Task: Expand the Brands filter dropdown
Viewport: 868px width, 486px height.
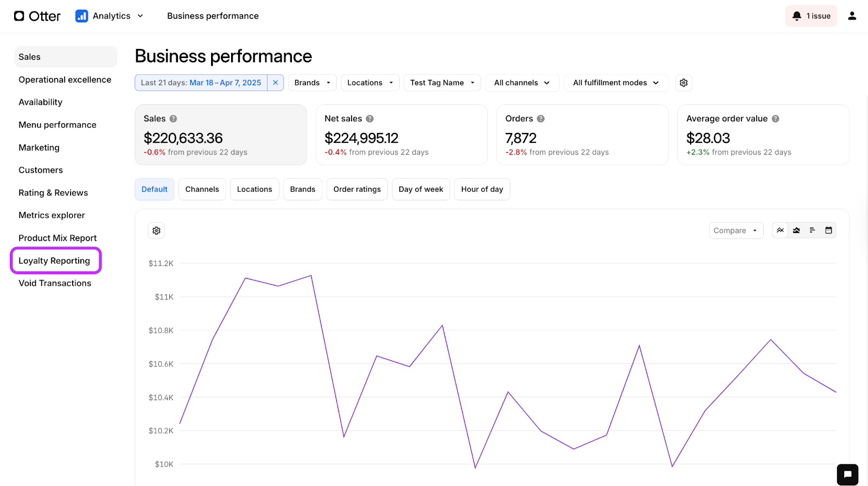Action: click(312, 83)
